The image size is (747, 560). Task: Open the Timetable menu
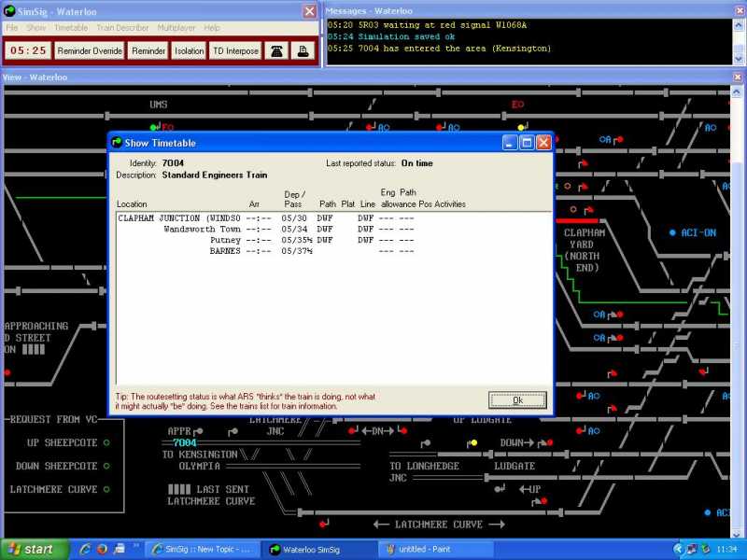[x=71, y=28]
